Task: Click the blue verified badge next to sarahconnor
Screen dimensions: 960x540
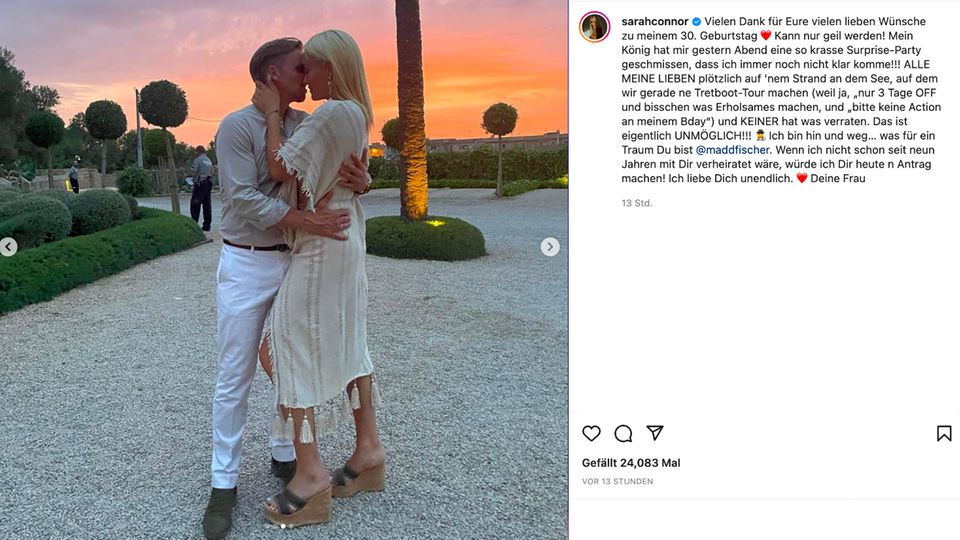Action: pos(696,21)
